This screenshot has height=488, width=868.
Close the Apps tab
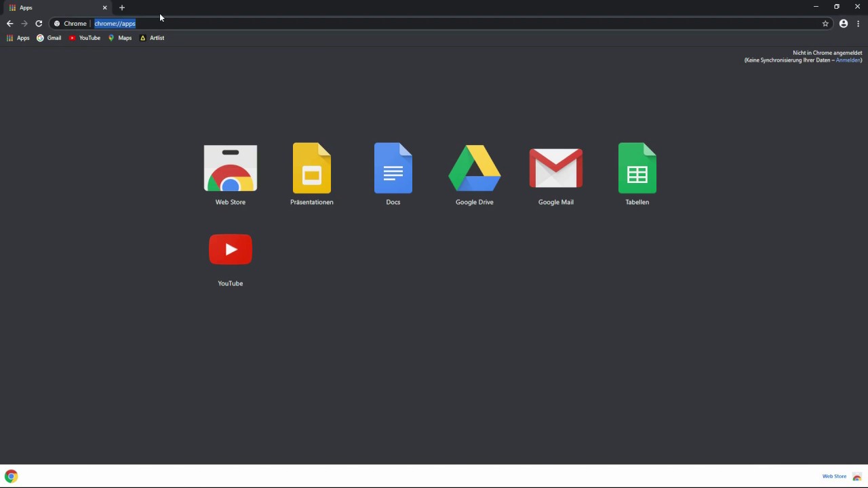point(105,7)
